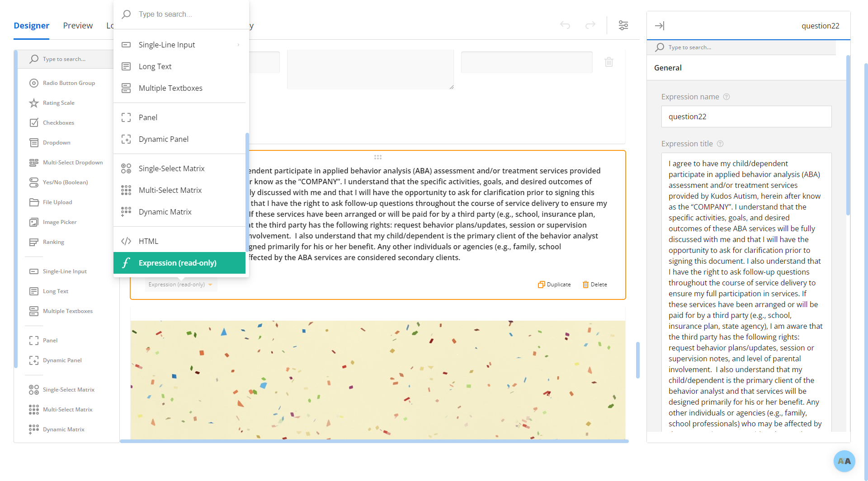Click the trash icon beside text boxes

click(609, 62)
